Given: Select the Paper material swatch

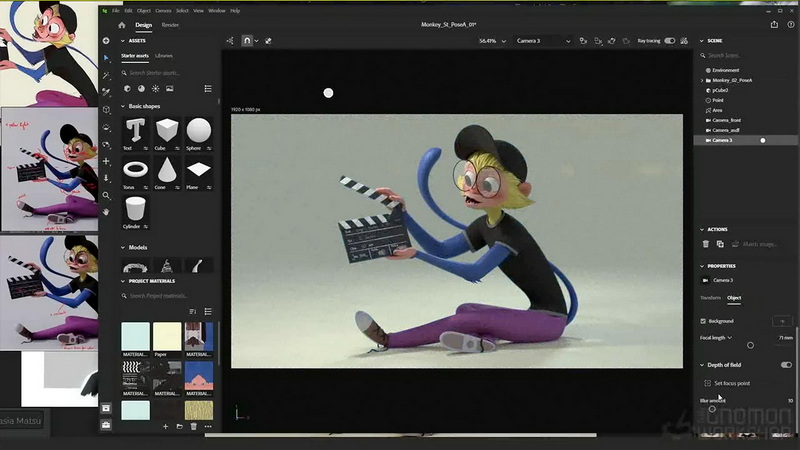Looking at the screenshot, I should point(167,339).
